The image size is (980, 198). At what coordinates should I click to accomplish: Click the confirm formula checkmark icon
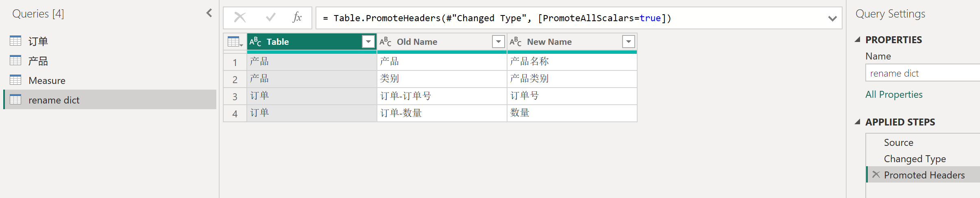point(270,18)
